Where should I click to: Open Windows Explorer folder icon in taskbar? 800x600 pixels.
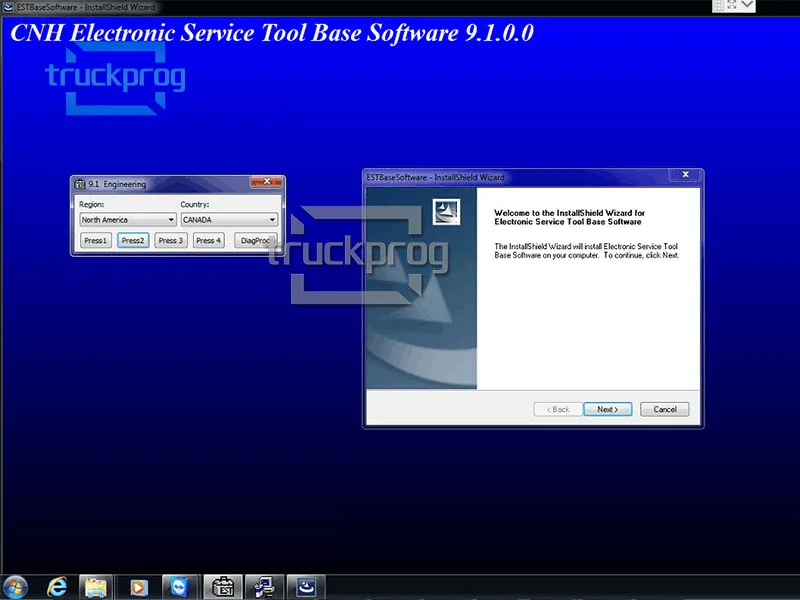[x=96, y=587]
